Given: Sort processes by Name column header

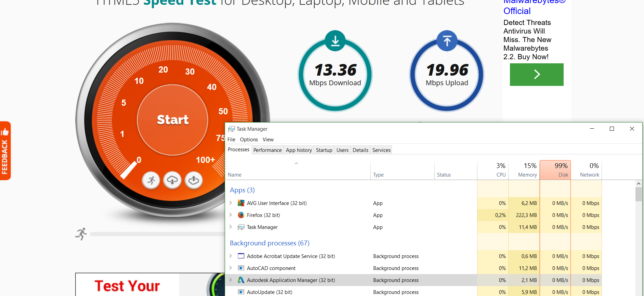Looking at the screenshot, I should point(298,170).
